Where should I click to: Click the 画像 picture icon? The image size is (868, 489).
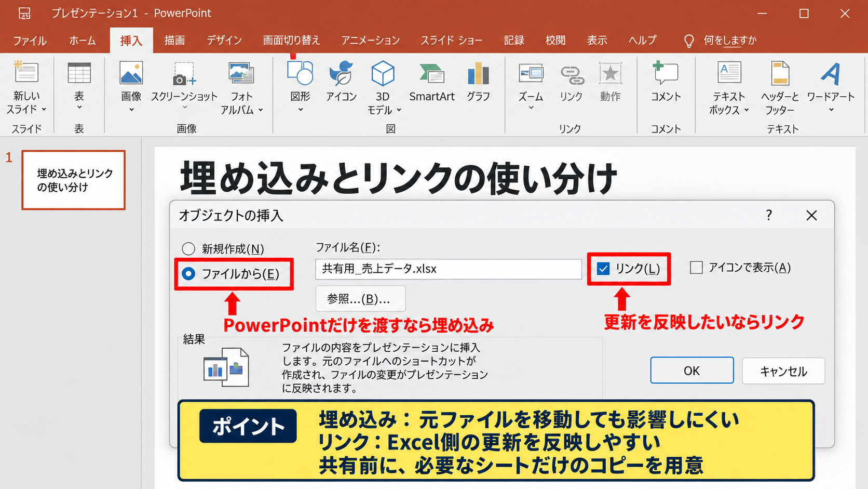(x=131, y=73)
